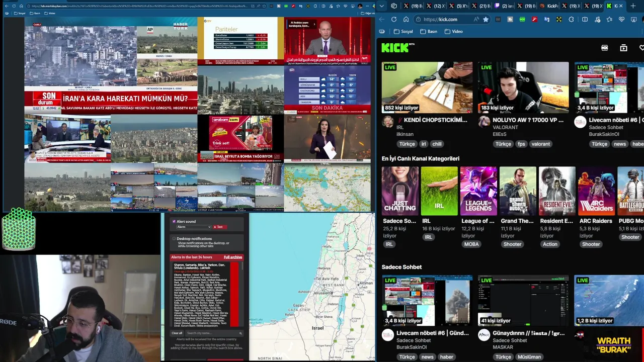This screenshot has width=644, height=362.
Task: Click the valorant tag under NOLUYO AW stream
Action: [x=541, y=144]
